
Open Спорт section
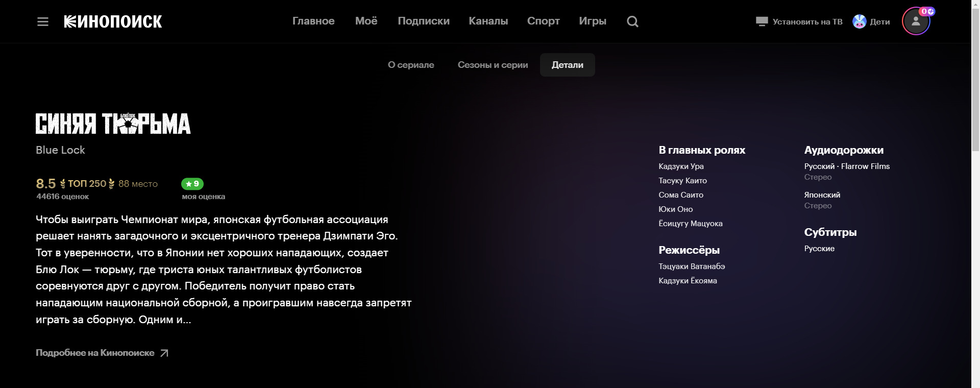(543, 21)
